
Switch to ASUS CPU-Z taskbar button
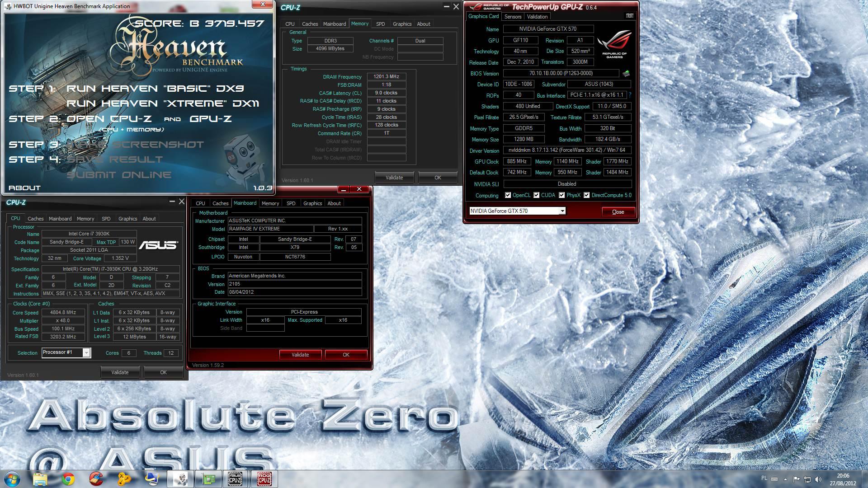tap(236, 479)
